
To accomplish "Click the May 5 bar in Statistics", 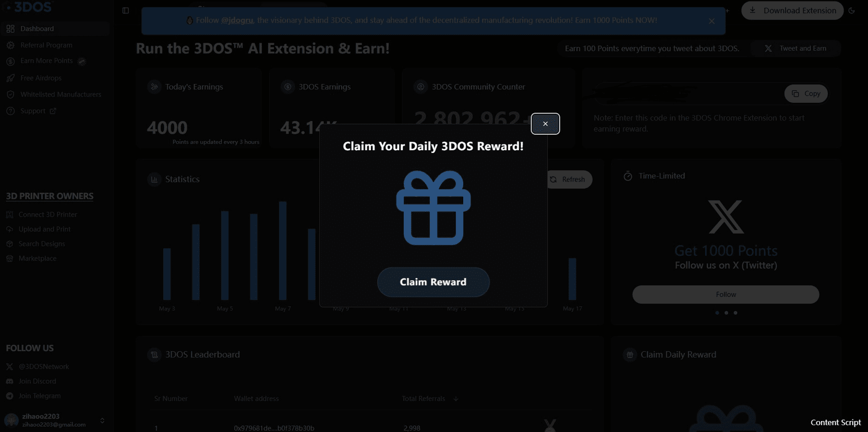I will pos(225,256).
